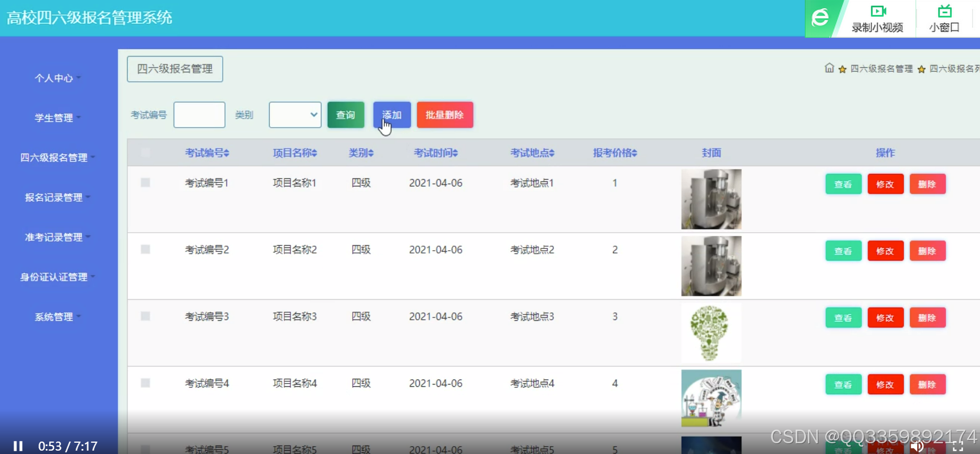Delete the 考试编号2 row
This screenshot has height=454, width=980.
(927, 251)
